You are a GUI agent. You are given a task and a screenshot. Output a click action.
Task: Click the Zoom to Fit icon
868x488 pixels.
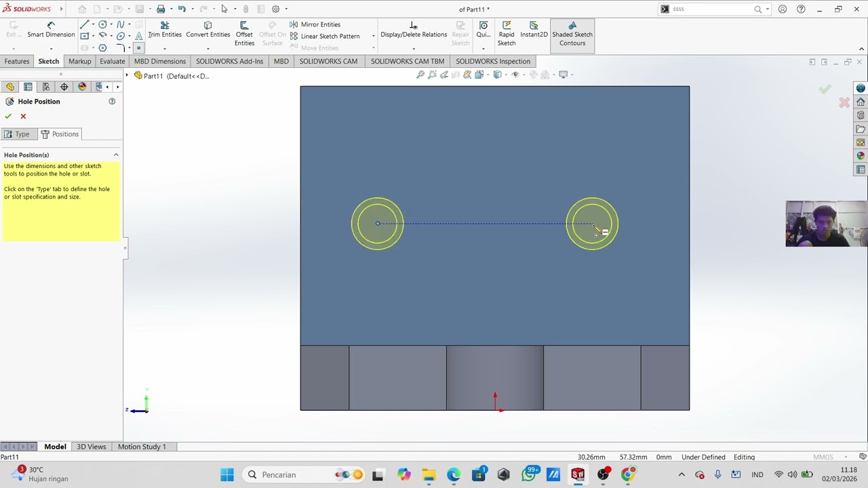(420, 75)
